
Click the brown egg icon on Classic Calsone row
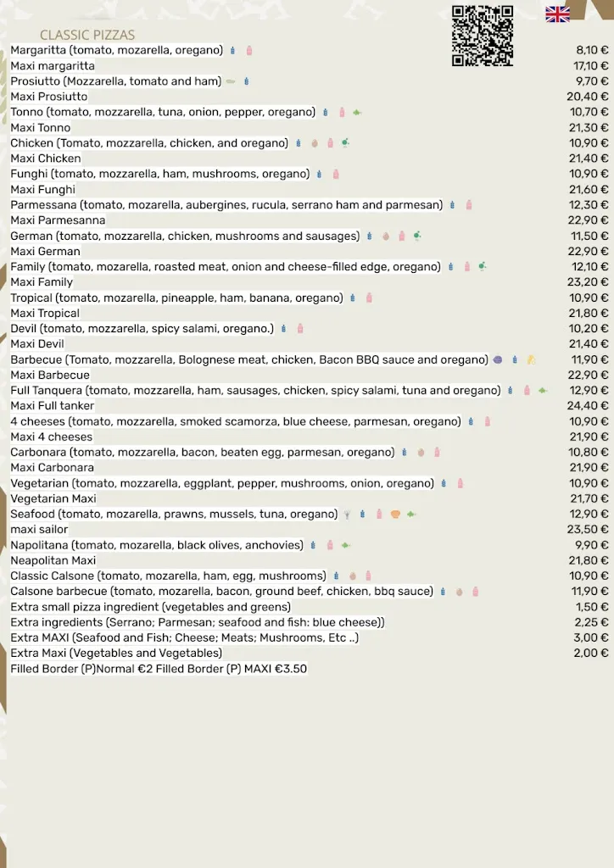coord(353,576)
